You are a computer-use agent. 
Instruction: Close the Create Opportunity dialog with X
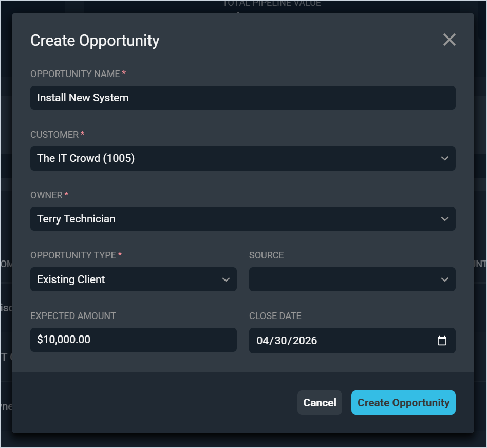pos(449,40)
